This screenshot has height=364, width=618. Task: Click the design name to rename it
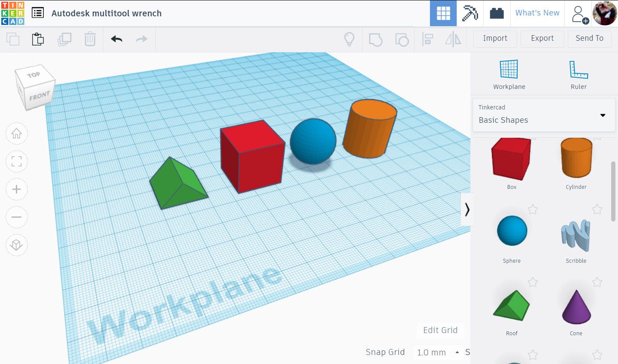(x=106, y=13)
